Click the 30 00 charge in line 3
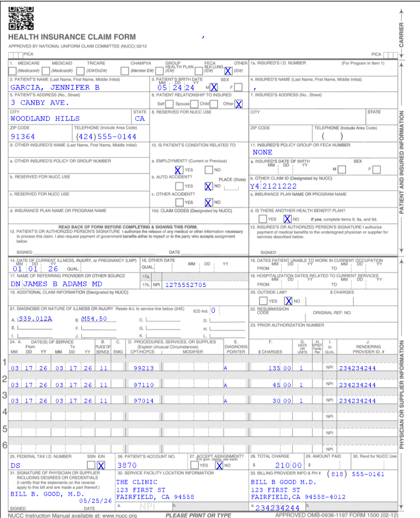The height and width of the screenshot is (518, 420). click(x=282, y=401)
